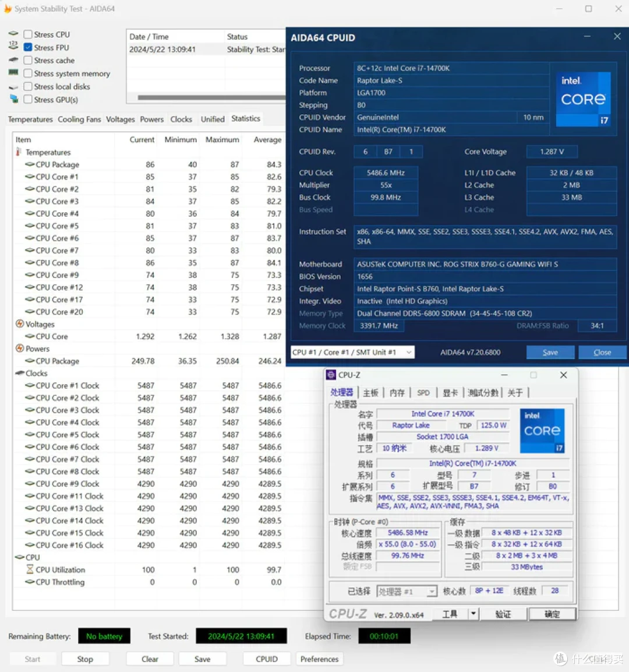The width and height of the screenshot is (629, 672).
Task: Click the Voltages category icon
Action: (x=20, y=324)
